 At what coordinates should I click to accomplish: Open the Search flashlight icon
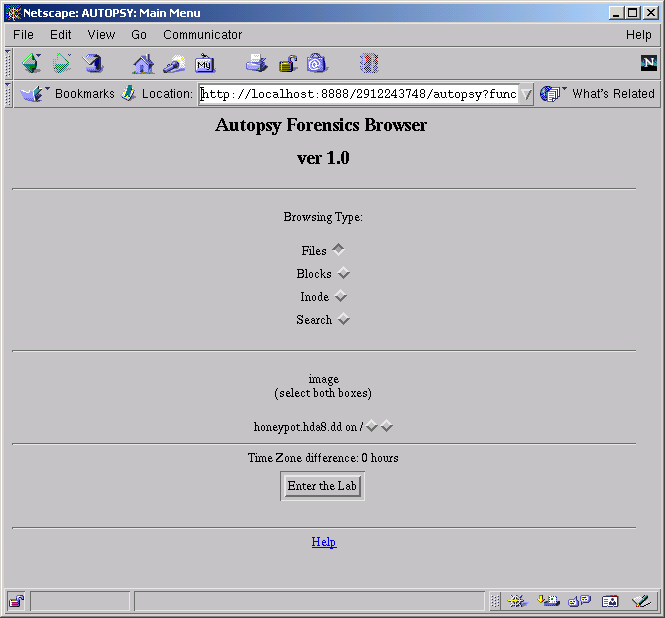[174, 64]
